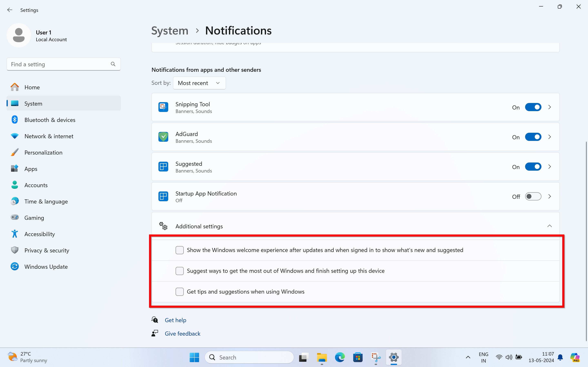The height and width of the screenshot is (367, 588).
Task: Expand AdGuard notification details chevron
Action: click(549, 137)
